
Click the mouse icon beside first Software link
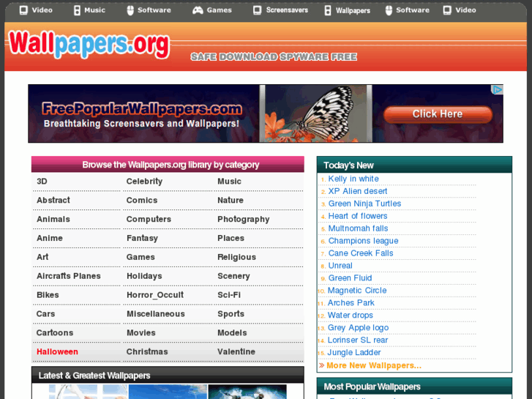point(130,10)
